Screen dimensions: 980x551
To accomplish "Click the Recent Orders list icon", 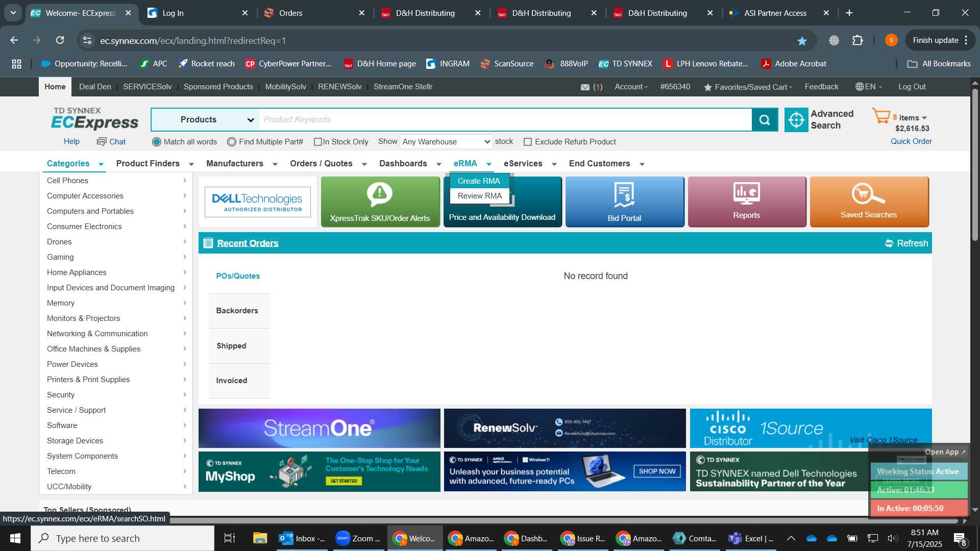I will (208, 243).
